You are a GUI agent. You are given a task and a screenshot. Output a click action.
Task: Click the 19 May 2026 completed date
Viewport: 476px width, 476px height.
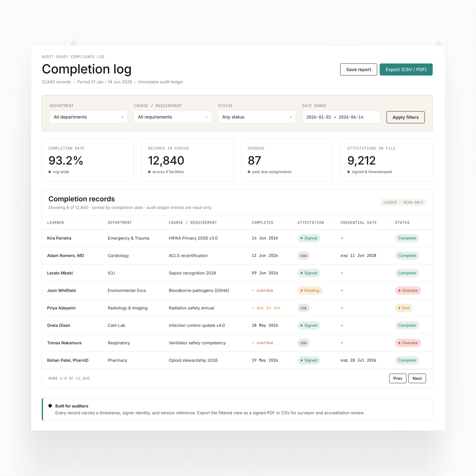click(265, 360)
